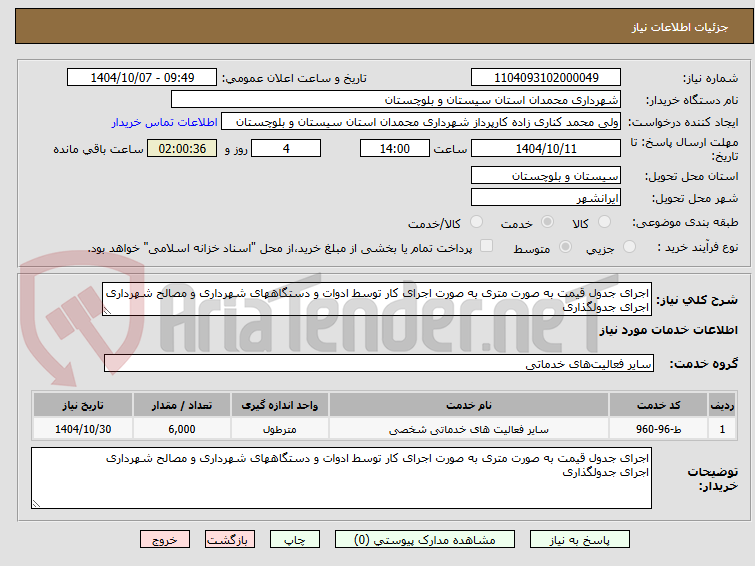
Task: Click the request creator name field
Action: pyautogui.click(x=421, y=122)
